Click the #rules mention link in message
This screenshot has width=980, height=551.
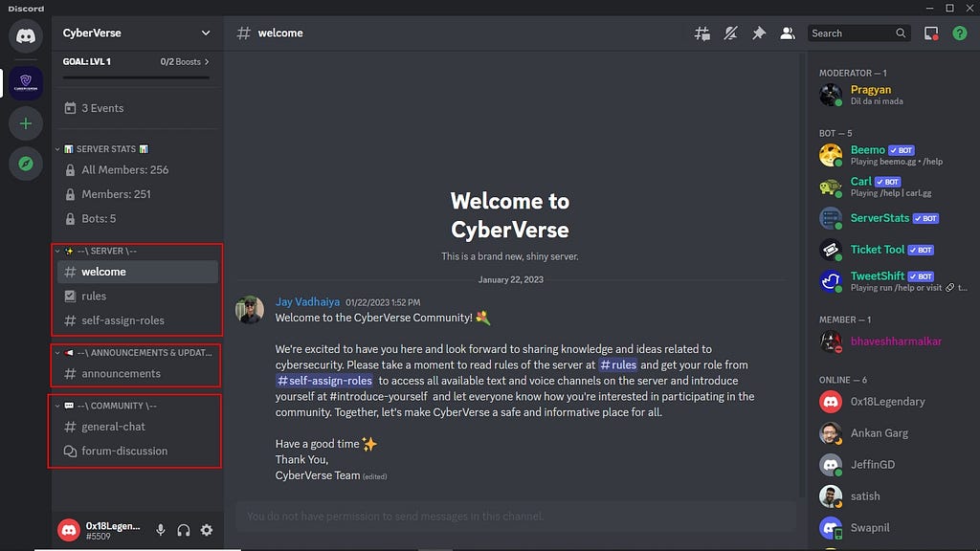[x=617, y=364]
